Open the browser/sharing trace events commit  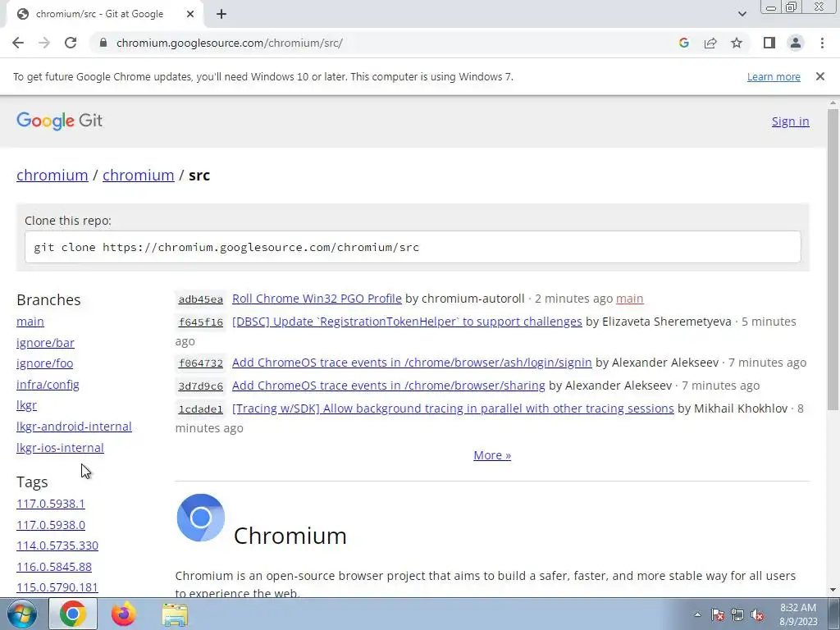pos(388,386)
